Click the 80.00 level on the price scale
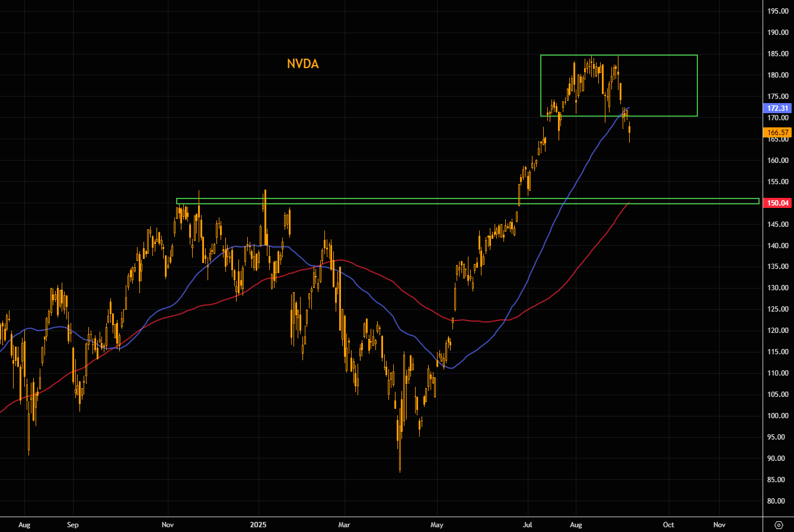794x532 pixels. tap(777, 501)
